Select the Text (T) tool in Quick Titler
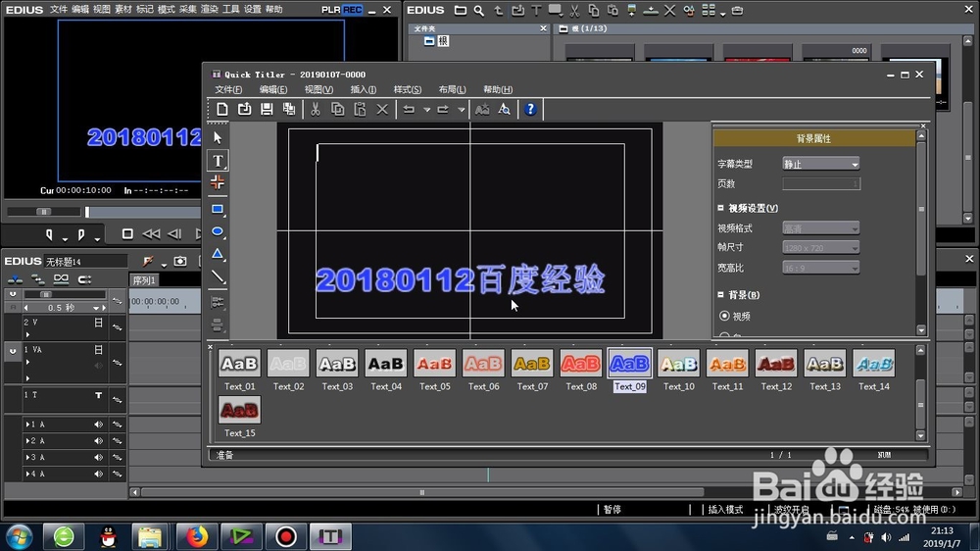The width and height of the screenshot is (980, 551). pos(218,161)
